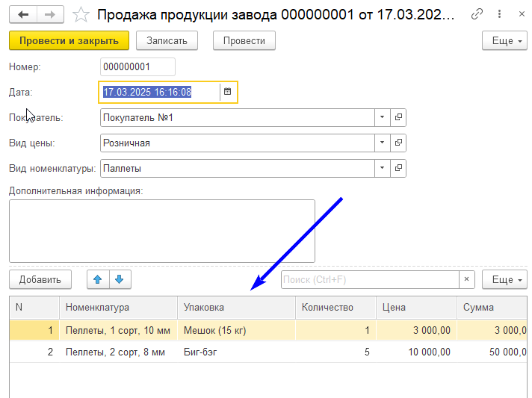Open the Вид цены record via open icon
Viewport: 532px width, 398px height.
tap(398, 143)
